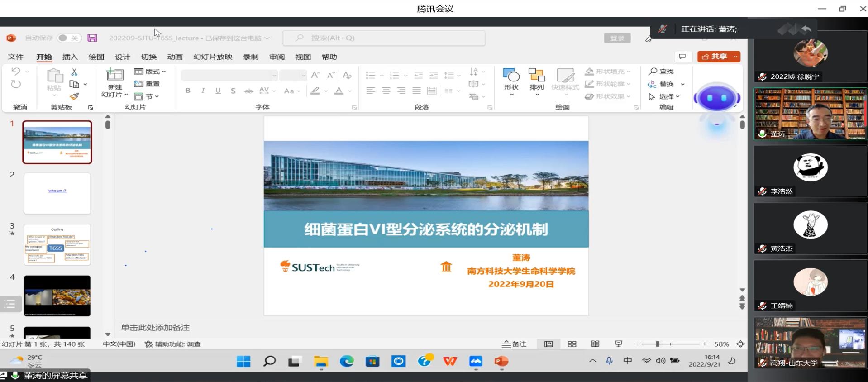Click the 登录 sign-in button

coord(617,38)
